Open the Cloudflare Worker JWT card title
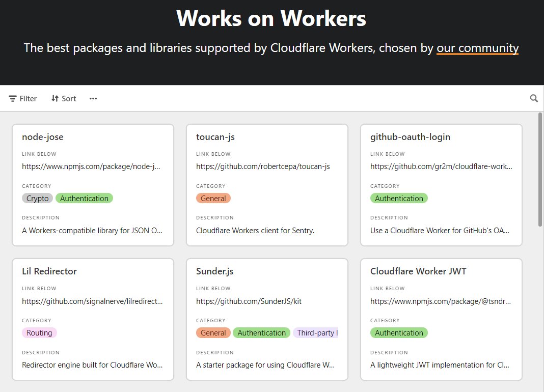 pyautogui.click(x=418, y=271)
